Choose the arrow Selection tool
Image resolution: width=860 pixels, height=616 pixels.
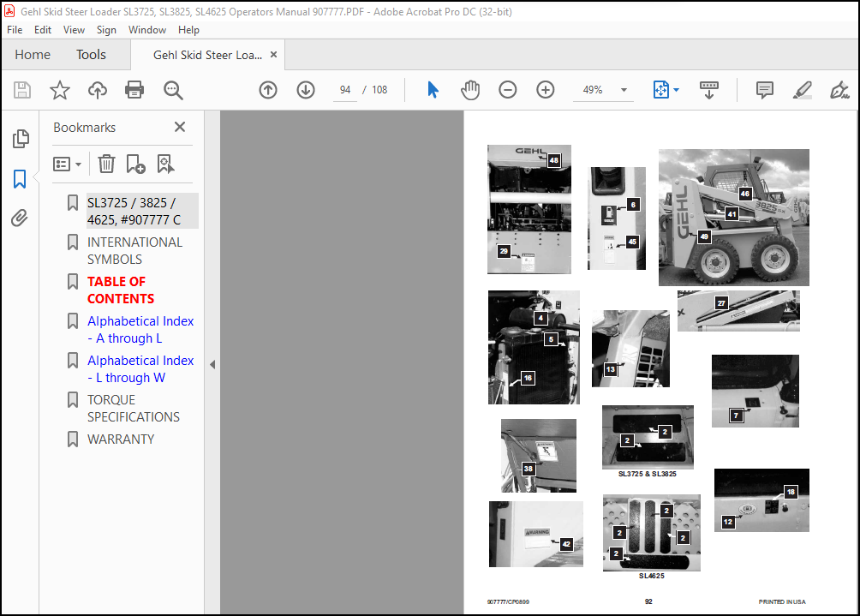(x=433, y=90)
